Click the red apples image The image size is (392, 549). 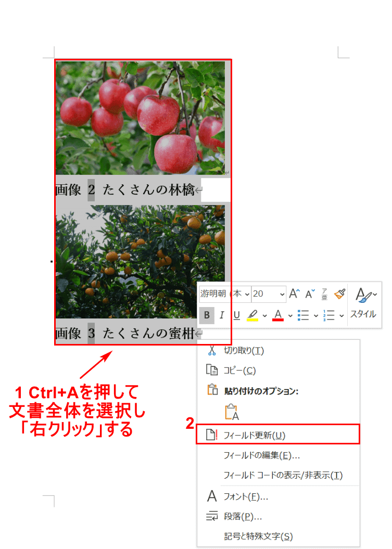click(x=141, y=118)
